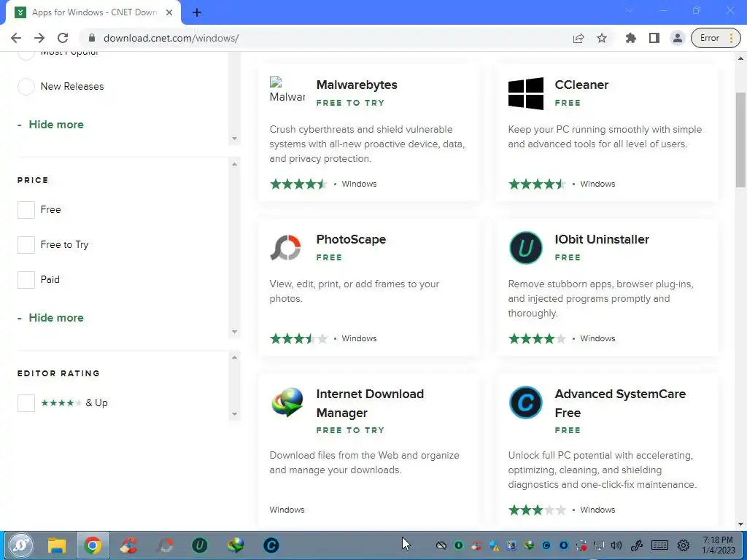Select the New Releases radio button

coord(26,87)
